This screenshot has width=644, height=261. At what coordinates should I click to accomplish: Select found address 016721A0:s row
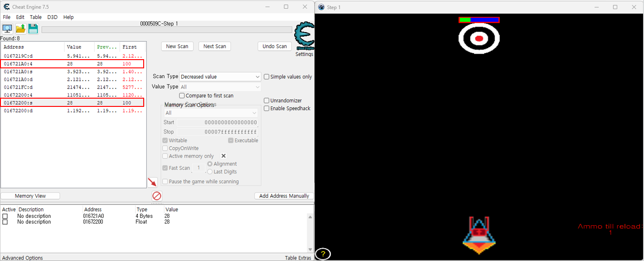pos(73,72)
